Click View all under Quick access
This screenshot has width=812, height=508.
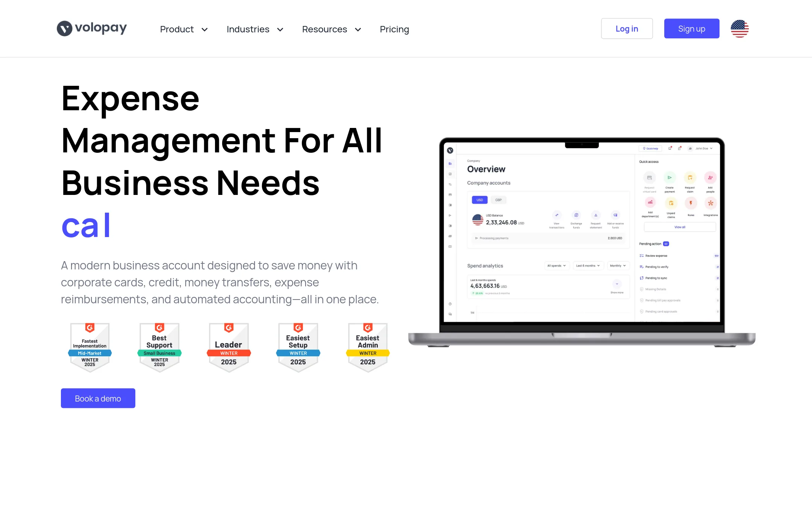click(680, 227)
